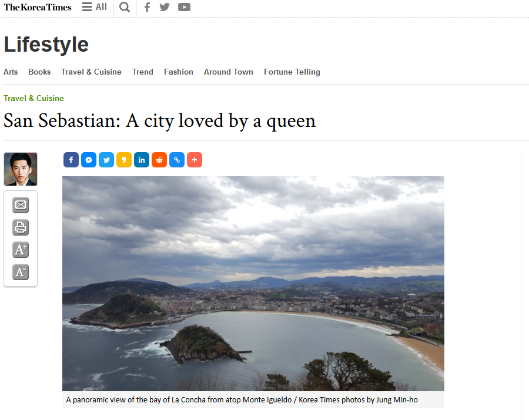Go to Fortune Telling section
This screenshot has height=420, width=529.
292,72
